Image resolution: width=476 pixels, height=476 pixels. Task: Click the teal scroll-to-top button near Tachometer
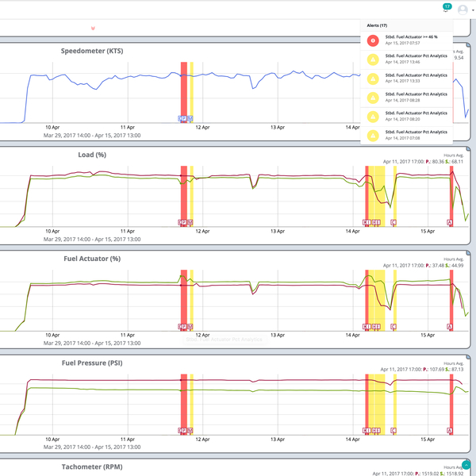466,466
